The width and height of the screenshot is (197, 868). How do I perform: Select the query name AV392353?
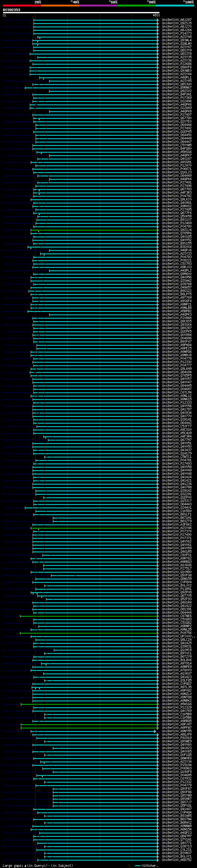pos(11,10)
